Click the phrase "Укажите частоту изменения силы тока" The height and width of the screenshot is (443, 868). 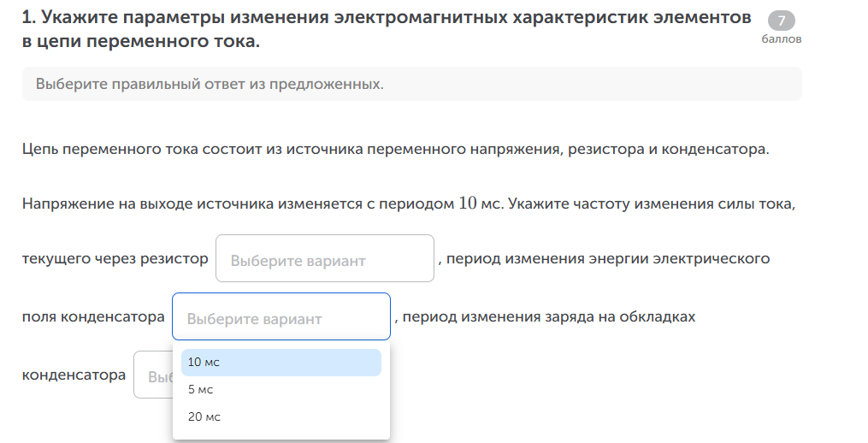(x=652, y=204)
